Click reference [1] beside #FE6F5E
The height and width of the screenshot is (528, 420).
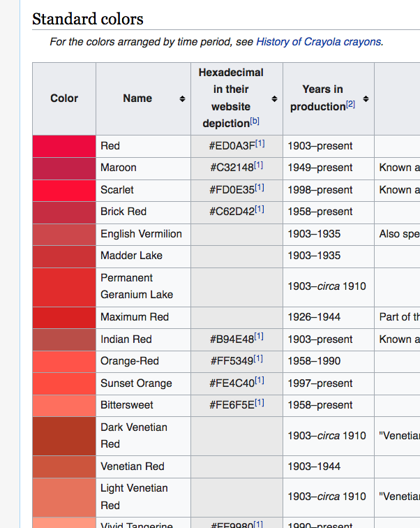pos(259,403)
